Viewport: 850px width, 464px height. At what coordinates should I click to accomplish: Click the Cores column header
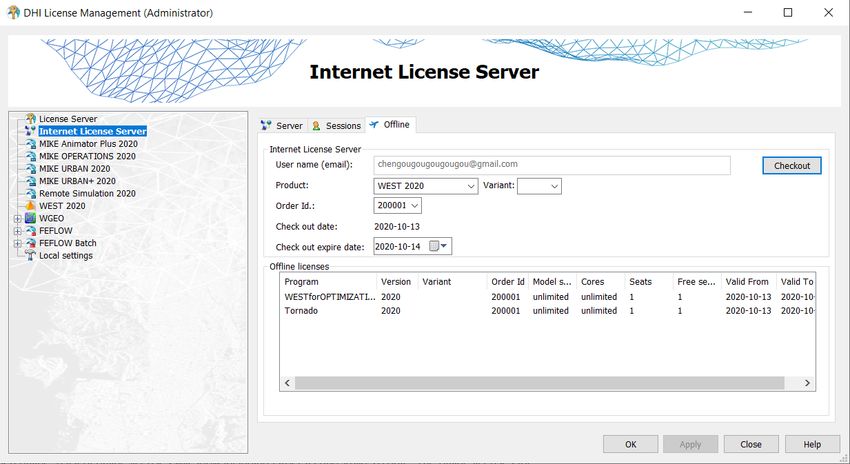[x=600, y=282]
